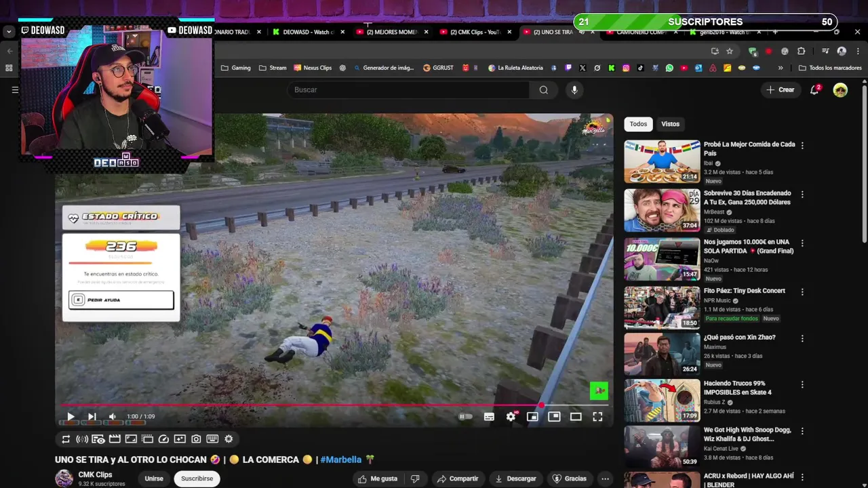Switch to the CMK Clips browser tab
Screen dimensions: 868x488
click(x=475, y=32)
